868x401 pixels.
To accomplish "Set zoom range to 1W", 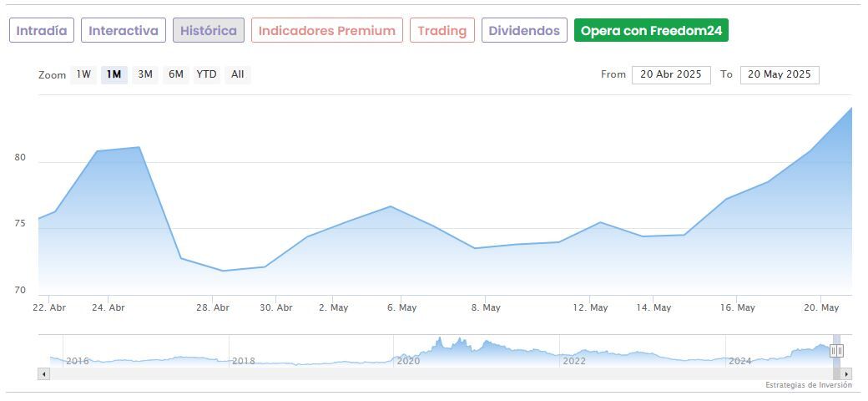I will click(x=83, y=74).
